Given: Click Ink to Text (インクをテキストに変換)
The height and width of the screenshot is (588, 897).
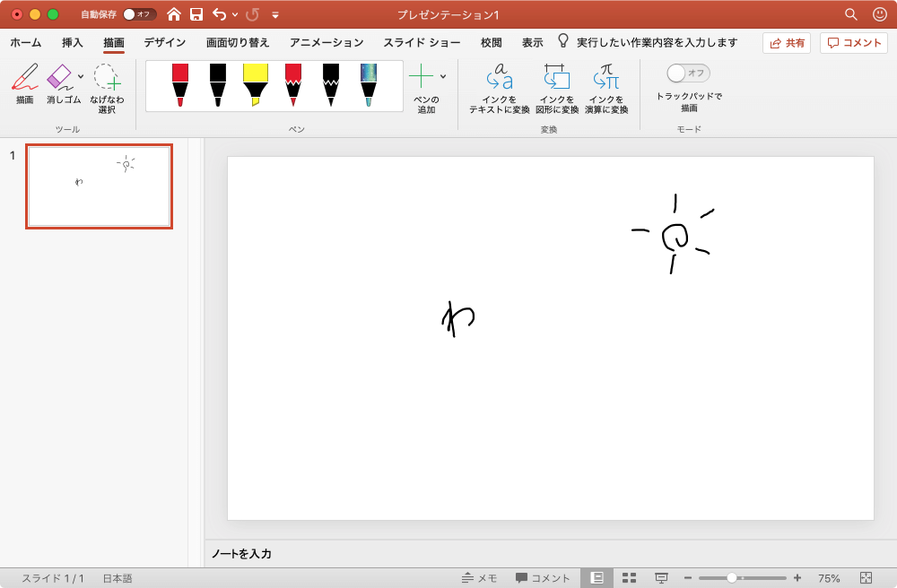Looking at the screenshot, I should point(500,89).
